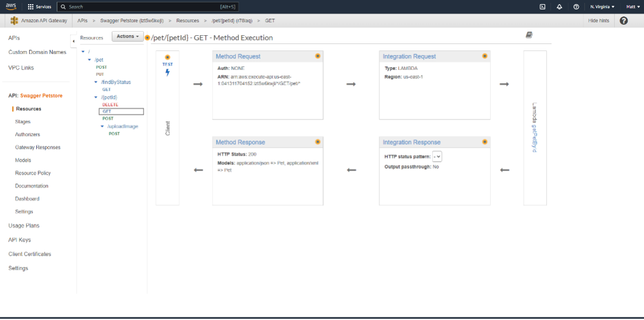The image size is (644, 320).
Task: Open Method Response settings link
Action: click(240, 142)
